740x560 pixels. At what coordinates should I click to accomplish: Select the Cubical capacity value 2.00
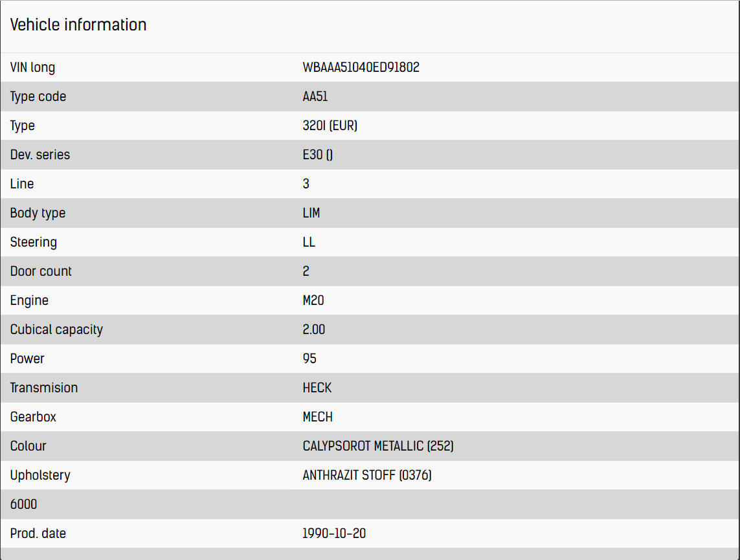point(314,330)
